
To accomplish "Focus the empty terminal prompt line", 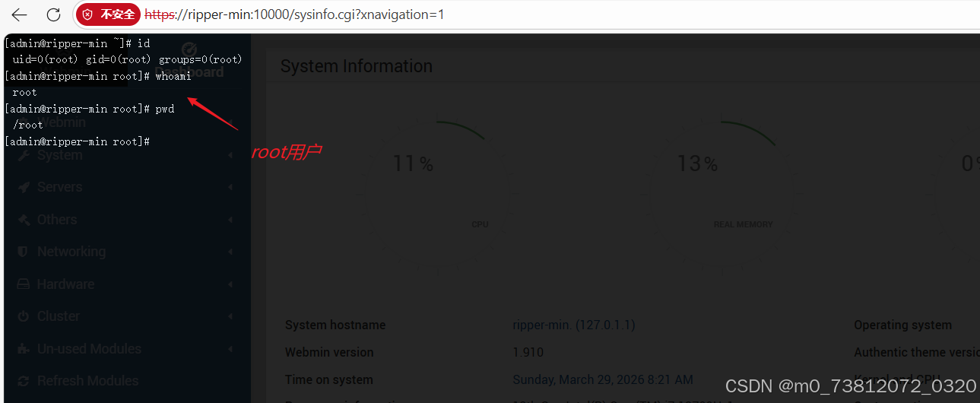I will pos(76,141).
